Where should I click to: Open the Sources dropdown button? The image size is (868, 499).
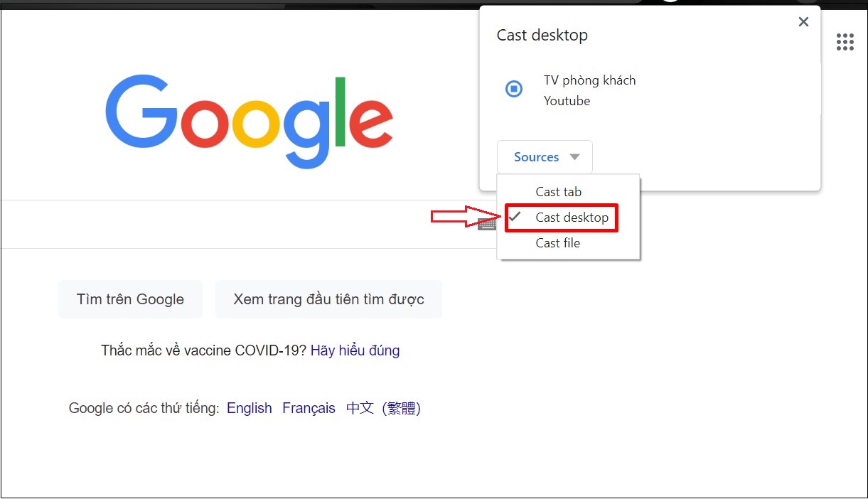[544, 157]
